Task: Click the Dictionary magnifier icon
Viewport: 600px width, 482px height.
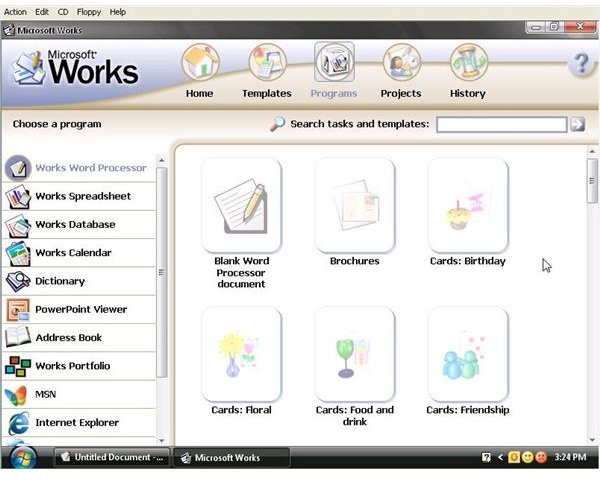Action: tap(18, 281)
